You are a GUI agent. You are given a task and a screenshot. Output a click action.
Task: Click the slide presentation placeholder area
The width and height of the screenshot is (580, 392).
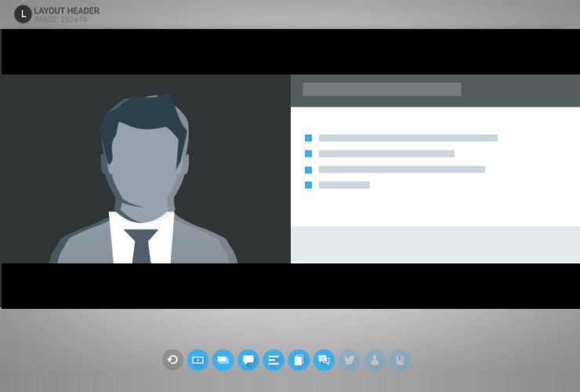tap(435, 169)
